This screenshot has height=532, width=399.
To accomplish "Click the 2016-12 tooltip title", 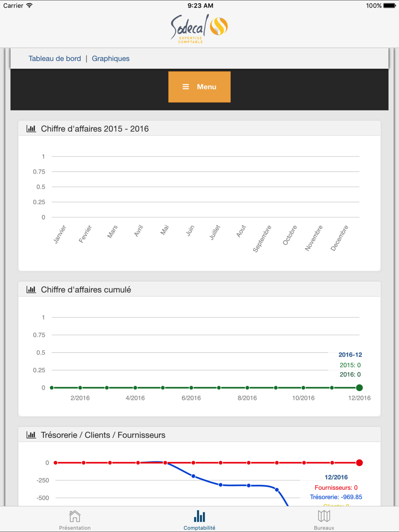I will 350,355.
